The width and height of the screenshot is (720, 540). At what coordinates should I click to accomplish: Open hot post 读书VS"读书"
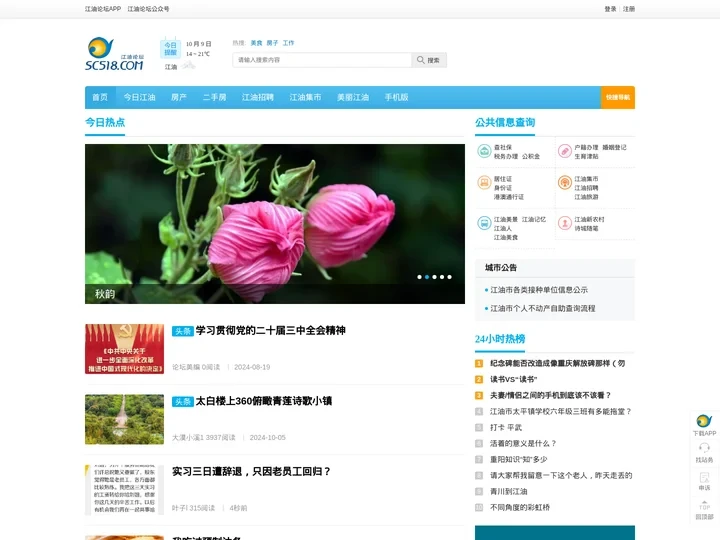pyautogui.click(x=513, y=379)
